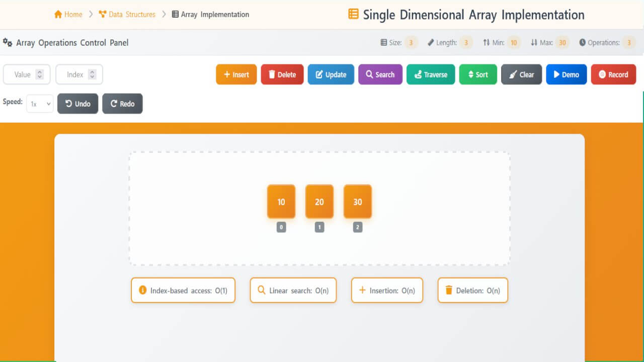This screenshot has height=362, width=644.
Task: Click the Array Operations Control Panel heading
Action: tap(72, 43)
